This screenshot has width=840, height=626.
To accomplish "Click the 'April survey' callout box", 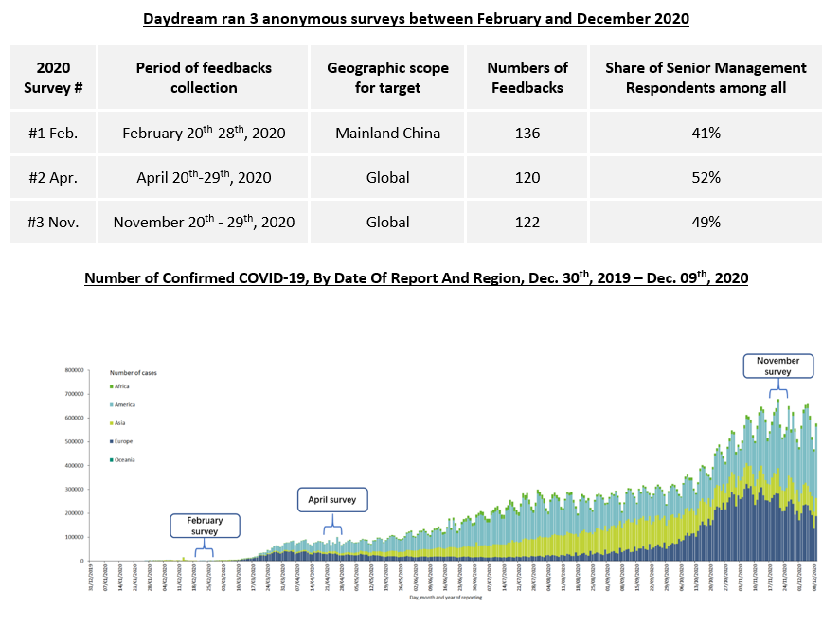I will (x=332, y=499).
